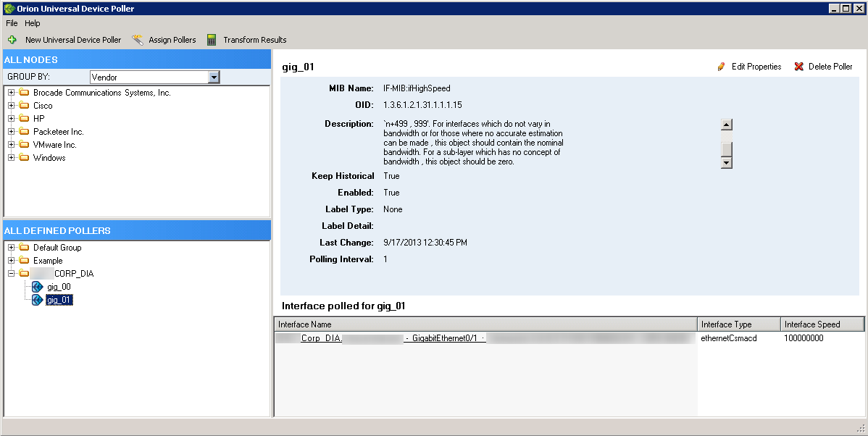Expand the Brocade Communications node
The height and width of the screenshot is (436, 868).
pos(11,93)
